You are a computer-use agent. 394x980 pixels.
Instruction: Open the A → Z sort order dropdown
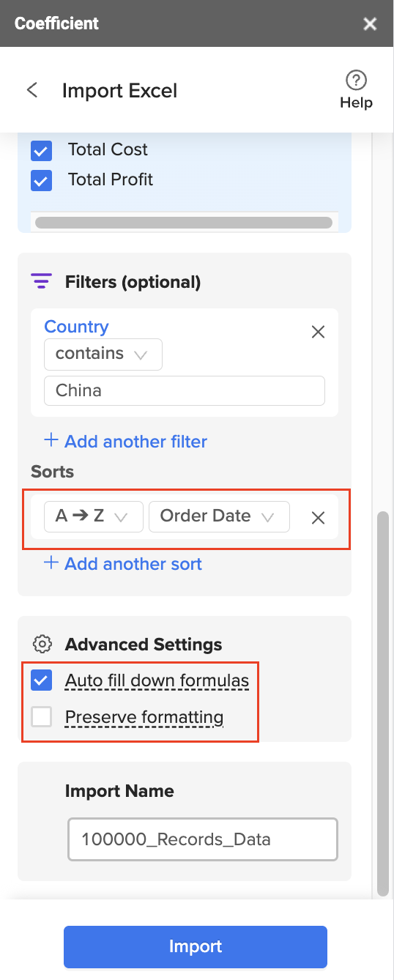pos(94,516)
